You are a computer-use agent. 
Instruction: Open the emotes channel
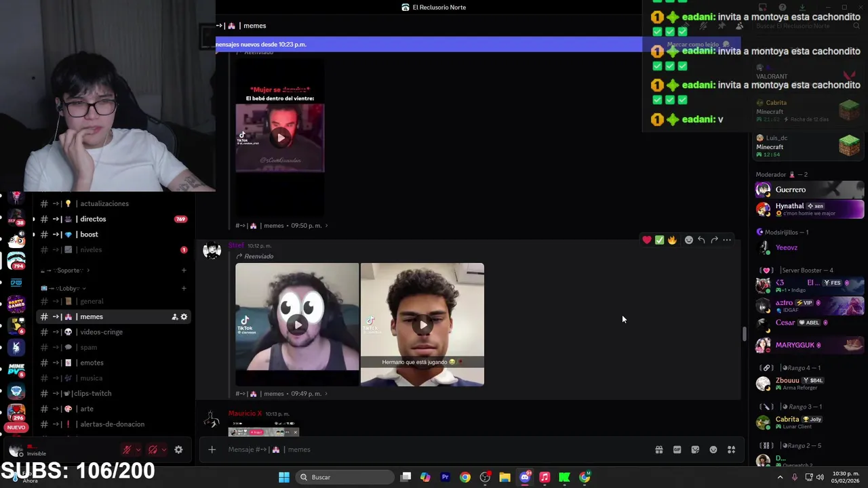tap(113, 363)
